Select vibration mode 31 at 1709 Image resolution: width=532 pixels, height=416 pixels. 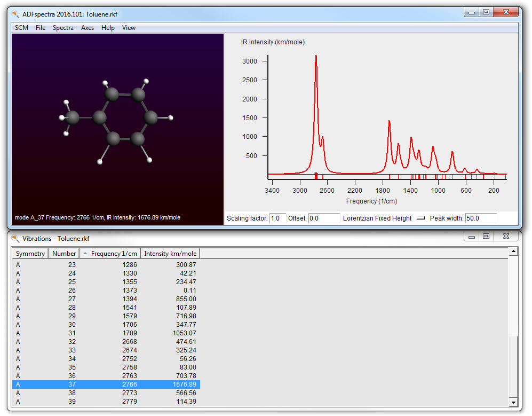click(x=106, y=333)
